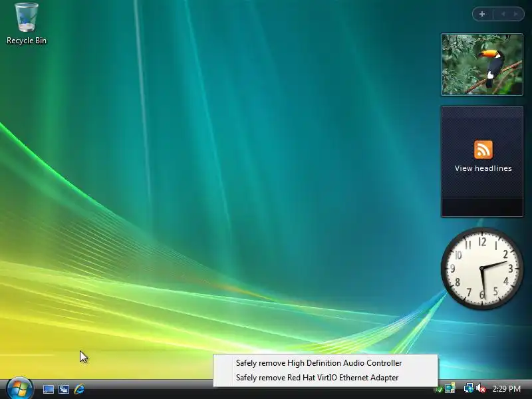Click the 2:29 PM taskbar clock

click(506, 389)
